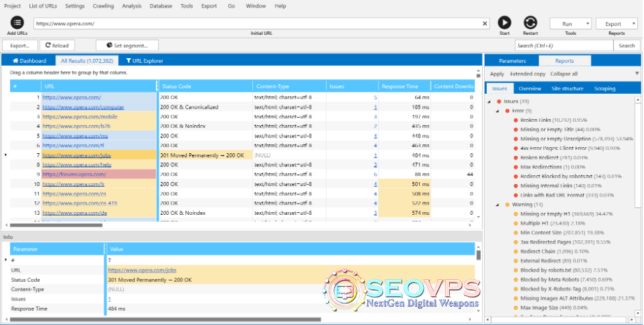This screenshot has width=644, height=325.
Task: Clear the Initial URL with the X
Action: point(485,23)
